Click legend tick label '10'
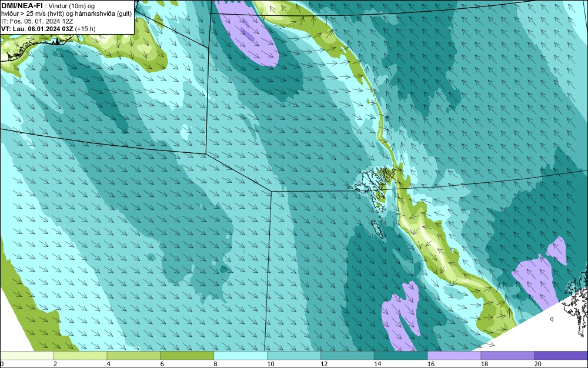 point(270,364)
